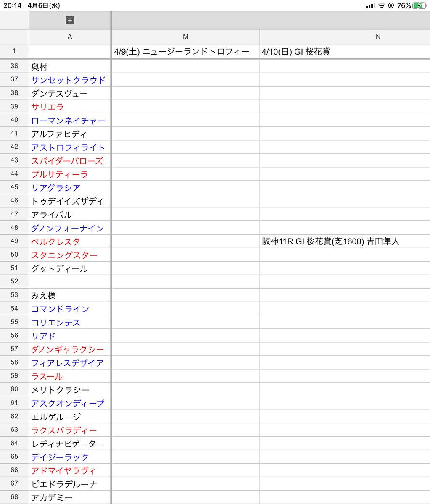Select cell 'コリエンテス'
Image resolution: width=430 pixels, height=504 pixels.
(70, 322)
